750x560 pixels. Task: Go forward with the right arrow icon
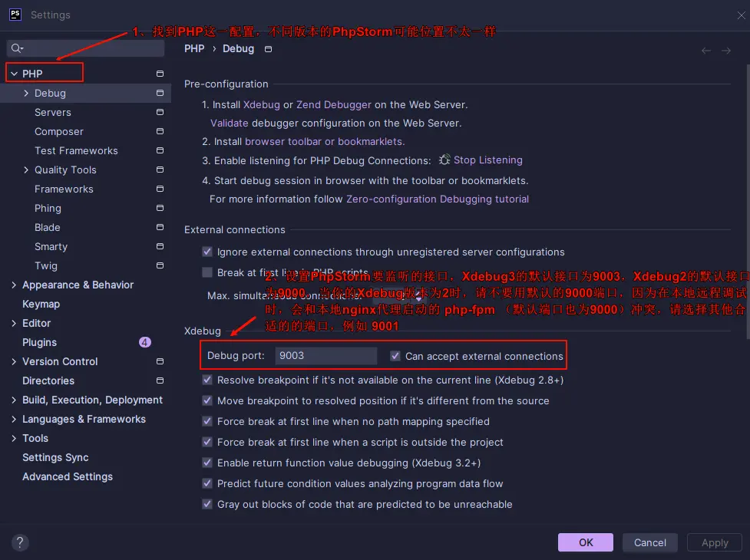tap(726, 50)
